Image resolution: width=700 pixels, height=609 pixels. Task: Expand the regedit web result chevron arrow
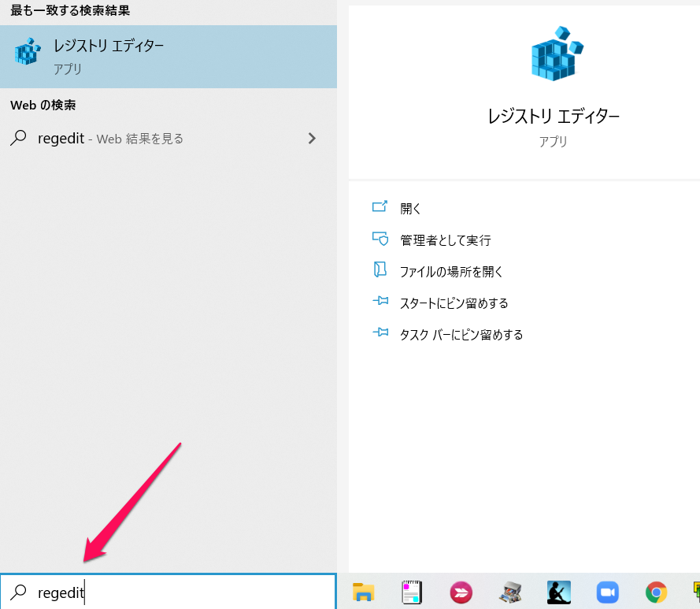point(312,139)
